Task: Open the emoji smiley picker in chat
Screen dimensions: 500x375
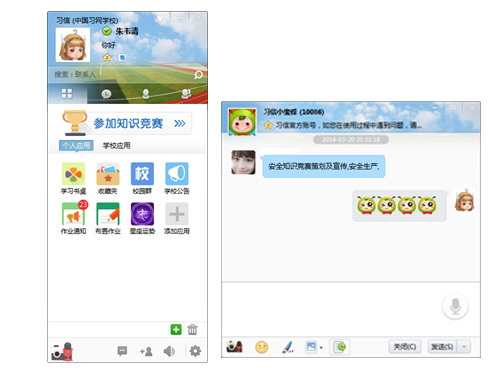Action: (262, 347)
